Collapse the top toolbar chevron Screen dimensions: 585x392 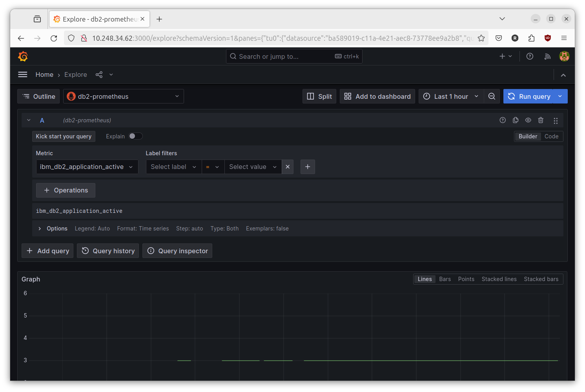pos(563,75)
